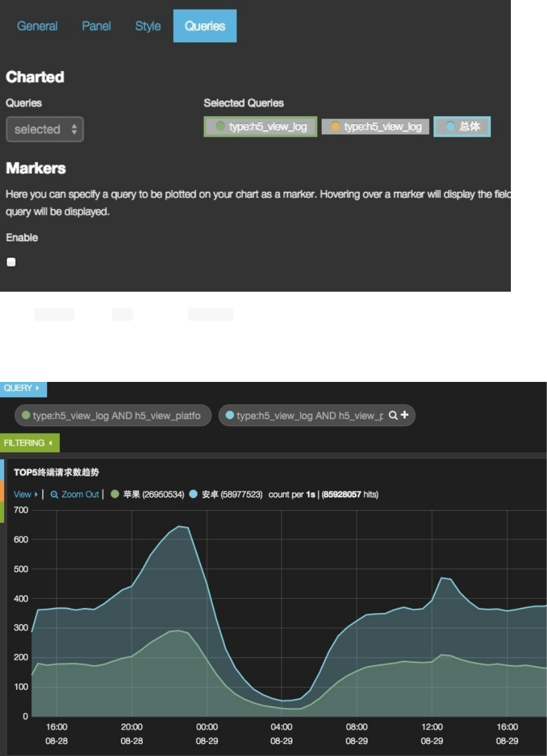The image size is (547, 756).
Task: Add a new query with the plus icon
Action: [404, 415]
